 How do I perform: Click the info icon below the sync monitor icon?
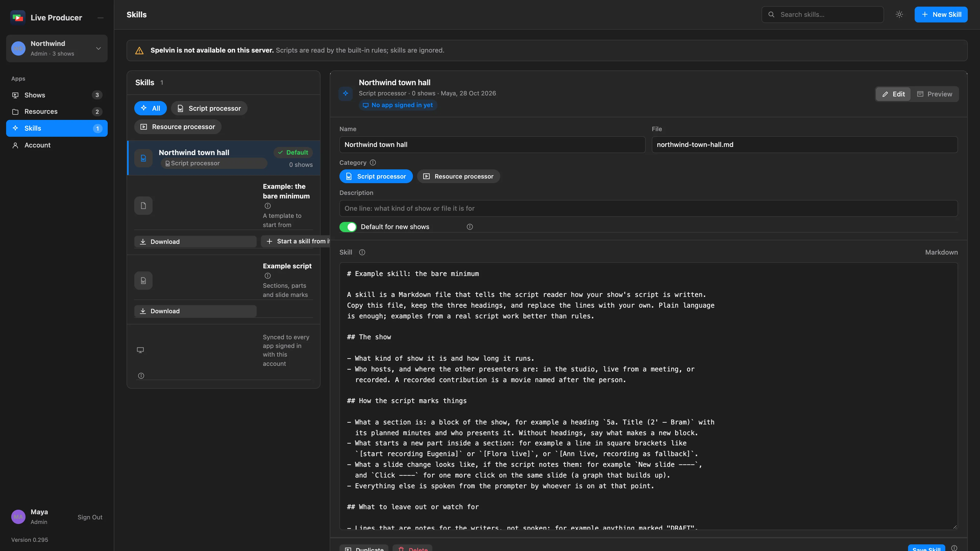point(141,376)
